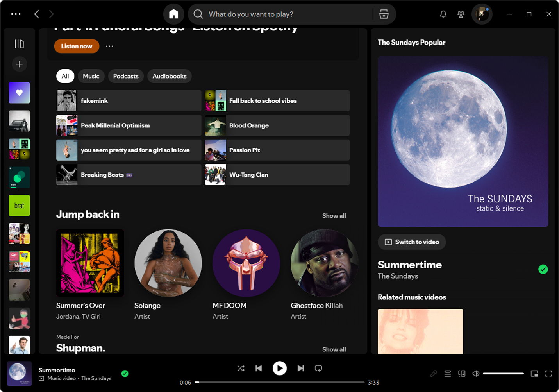Go forward with the right arrow
This screenshot has width=559, height=392.
pyautogui.click(x=51, y=14)
